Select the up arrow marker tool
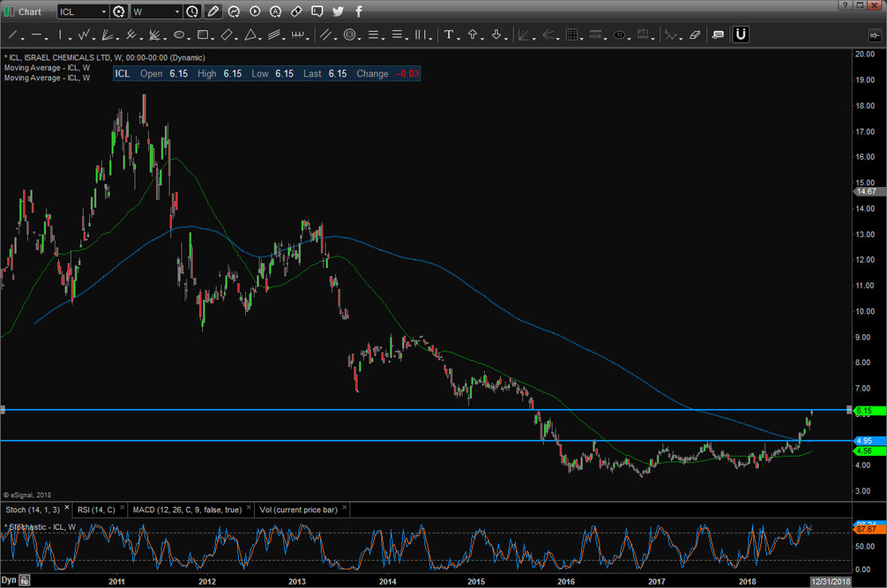The width and height of the screenshot is (887, 588). pos(472,35)
